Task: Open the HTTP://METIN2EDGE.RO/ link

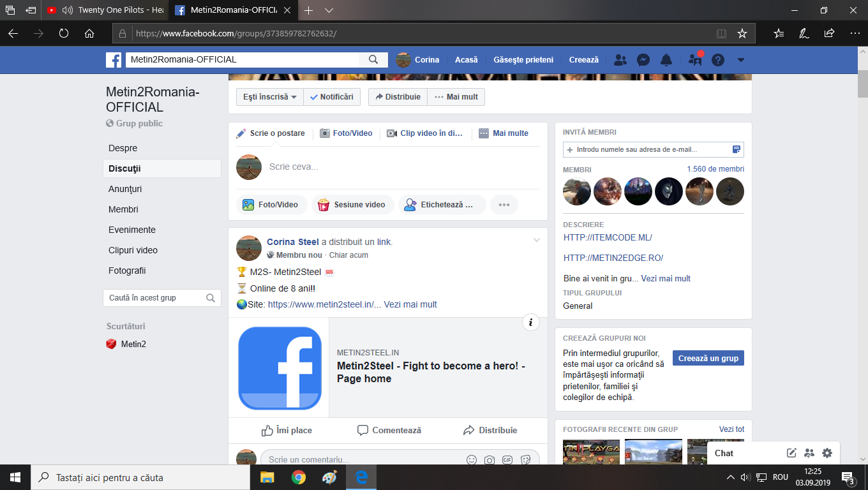Action: 613,258
